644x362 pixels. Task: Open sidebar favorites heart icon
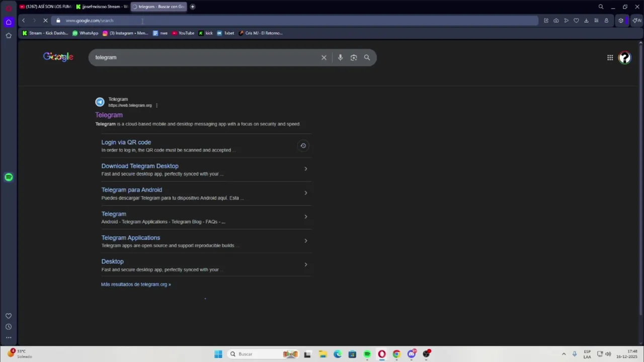9,316
